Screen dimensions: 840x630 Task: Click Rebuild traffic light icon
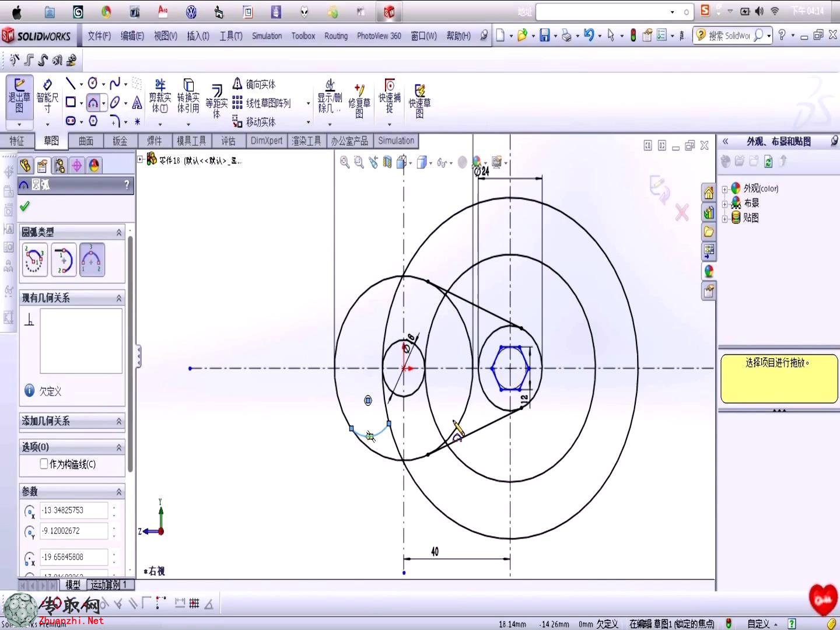point(633,36)
